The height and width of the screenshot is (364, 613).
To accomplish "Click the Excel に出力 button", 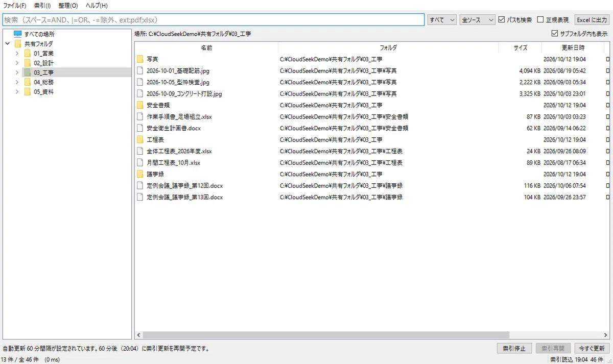I will click(x=592, y=20).
